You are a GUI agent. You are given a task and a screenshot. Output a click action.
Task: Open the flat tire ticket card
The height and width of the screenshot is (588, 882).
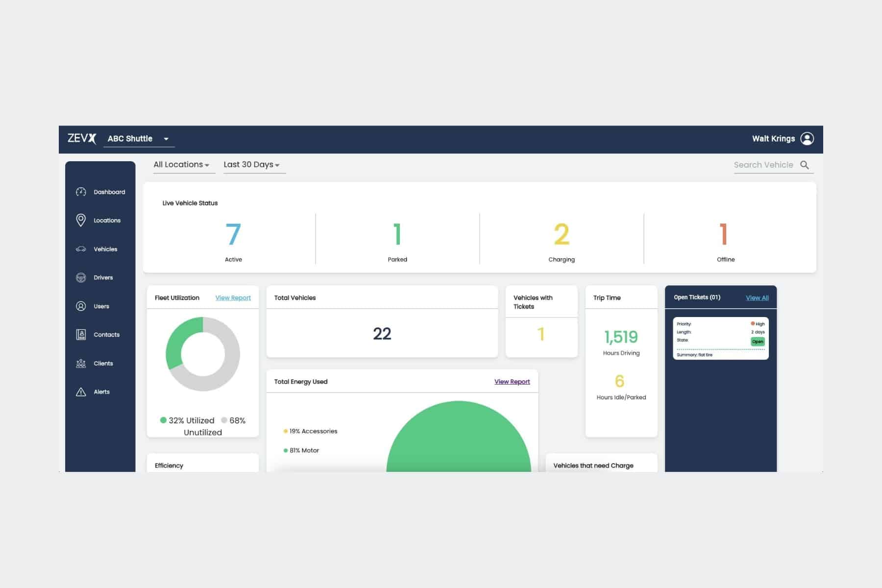[721, 339]
